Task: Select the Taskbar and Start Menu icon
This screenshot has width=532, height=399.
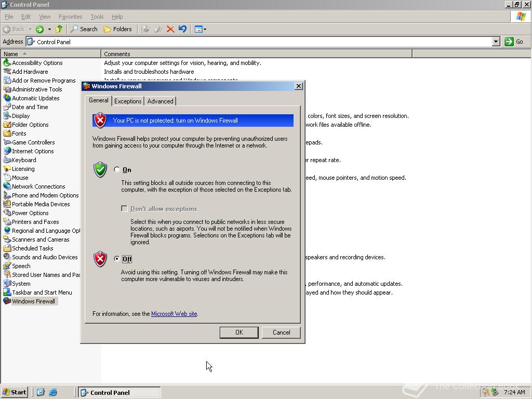Action: [x=7, y=292]
